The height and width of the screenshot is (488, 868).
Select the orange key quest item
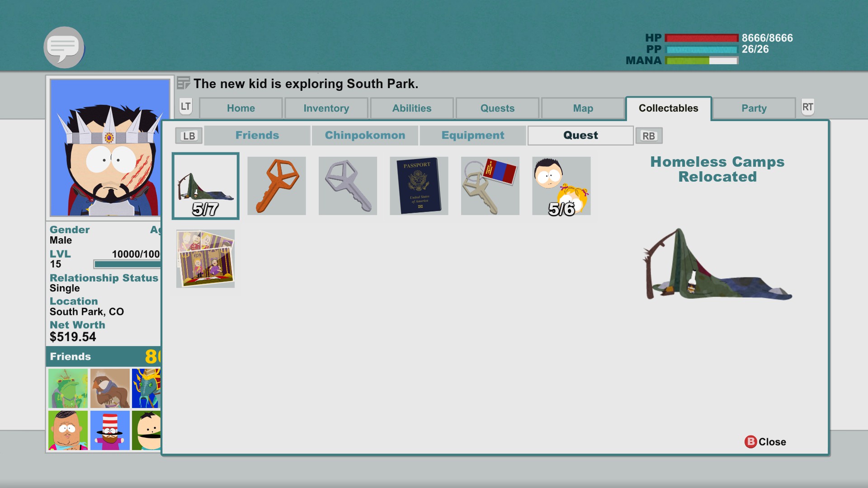[277, 186]
